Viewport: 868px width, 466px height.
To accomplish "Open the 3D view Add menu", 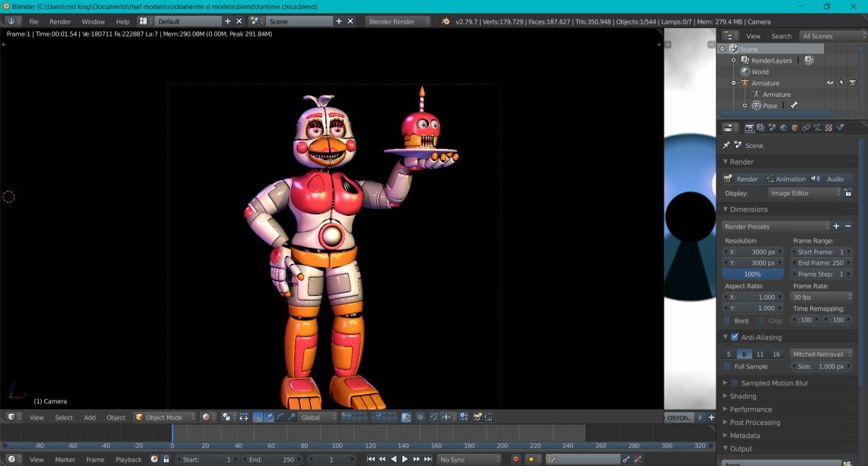I will [90, 417].
